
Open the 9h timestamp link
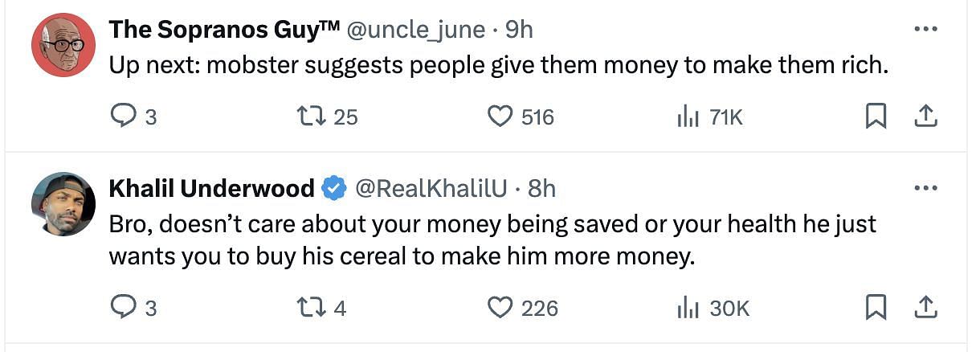coord(519,30)
